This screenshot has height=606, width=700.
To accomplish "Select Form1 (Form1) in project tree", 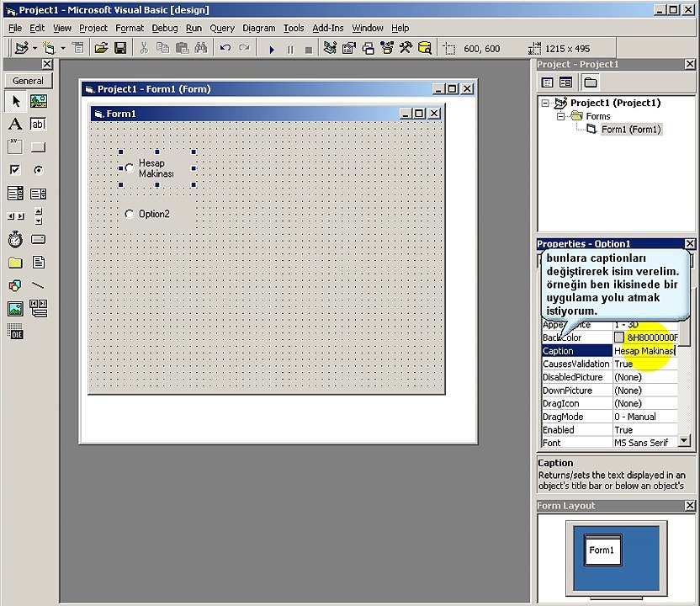I will point(630,130).
